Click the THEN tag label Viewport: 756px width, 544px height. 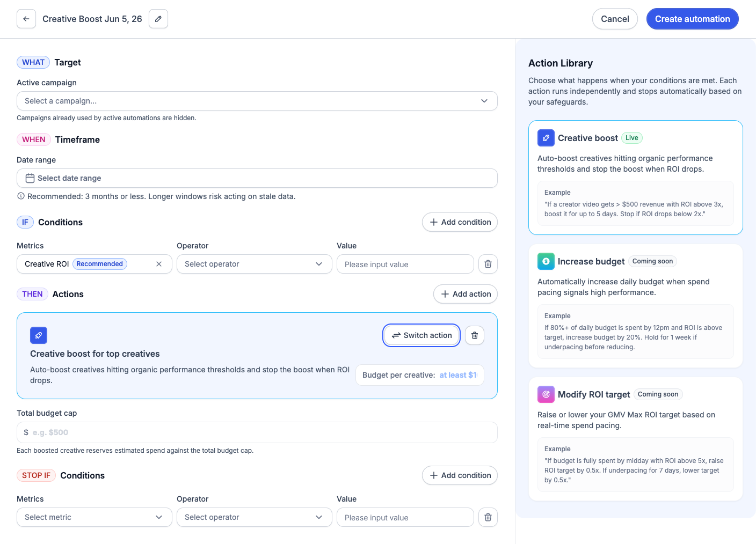coord(32,294)
